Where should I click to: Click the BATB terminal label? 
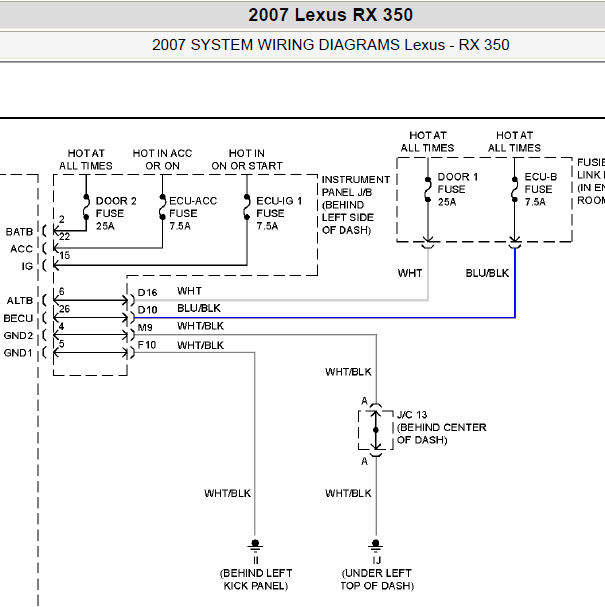[19, 232]
